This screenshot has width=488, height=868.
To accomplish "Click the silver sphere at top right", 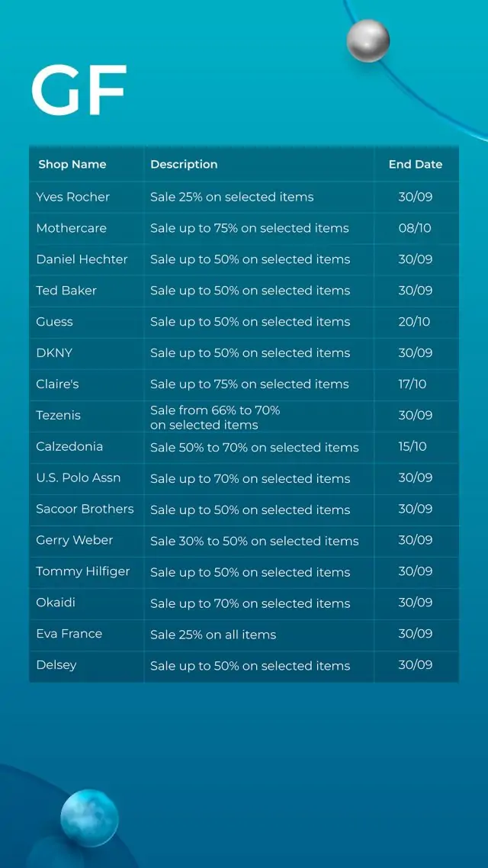I will (368, 40).
